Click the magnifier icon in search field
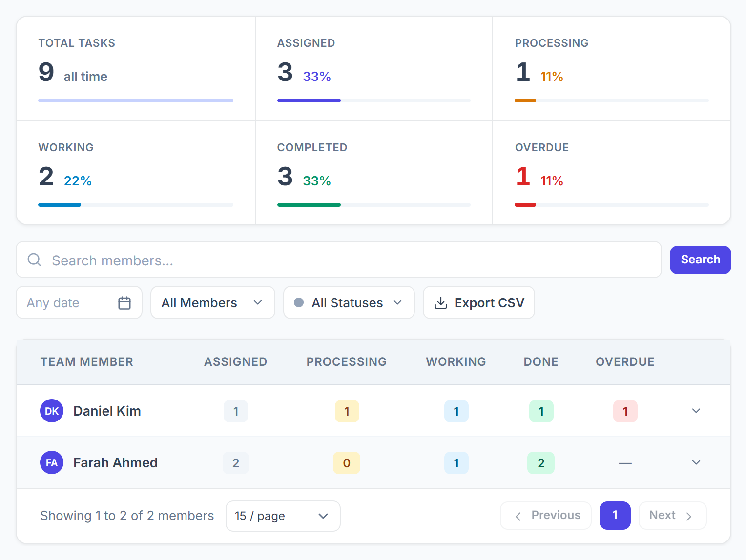Screen dimensions: 746x560 34,260
